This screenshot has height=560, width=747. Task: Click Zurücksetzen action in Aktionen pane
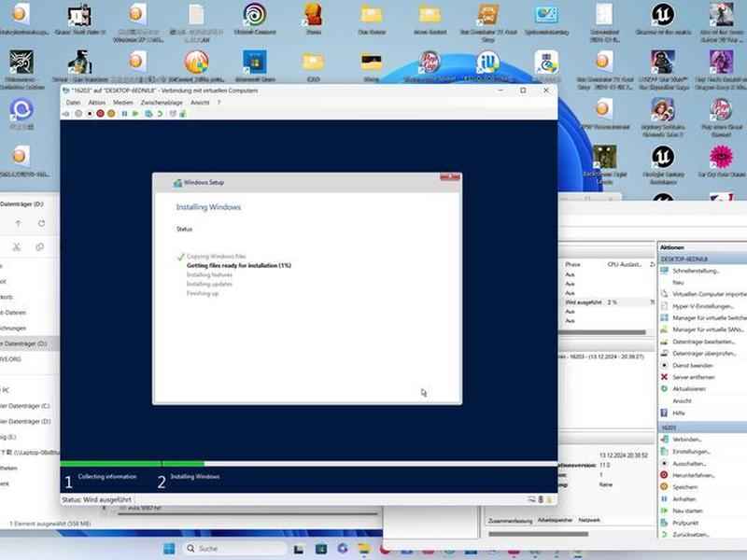(x=690, y=535)
